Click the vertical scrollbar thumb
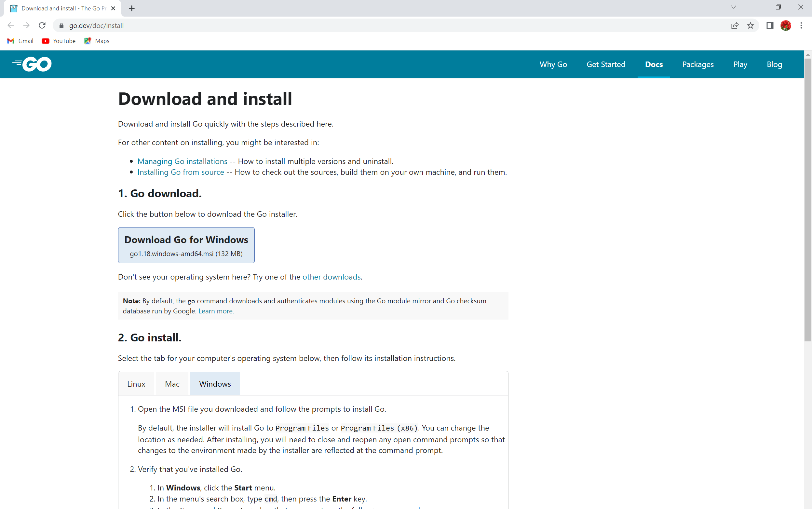Screen dimensions: 812x509 [808, 199]
